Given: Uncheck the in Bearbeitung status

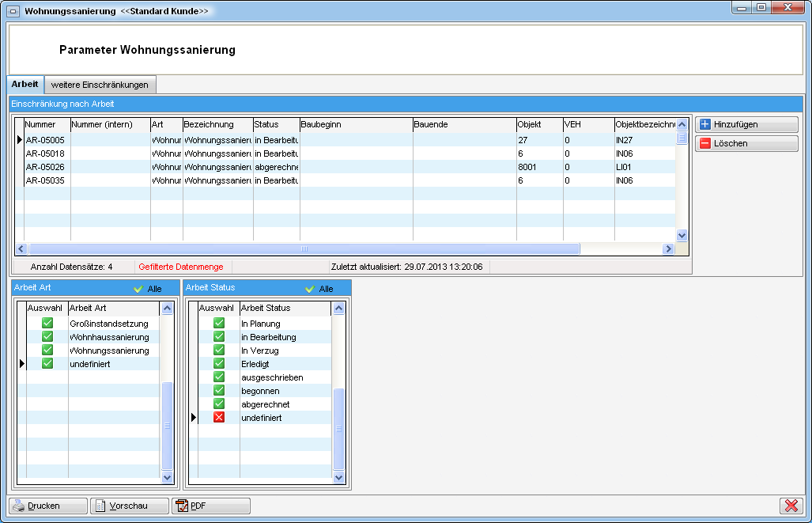Looking at the screenshot, I should click(219, 337).
